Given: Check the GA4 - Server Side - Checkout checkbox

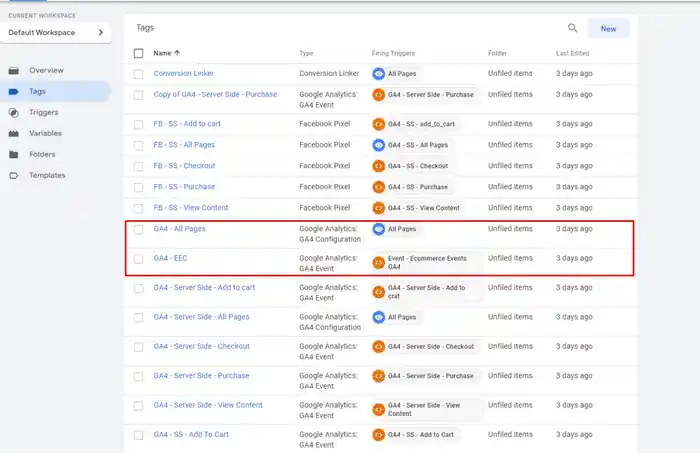Looking at the screenshot, I should (138, 347).
